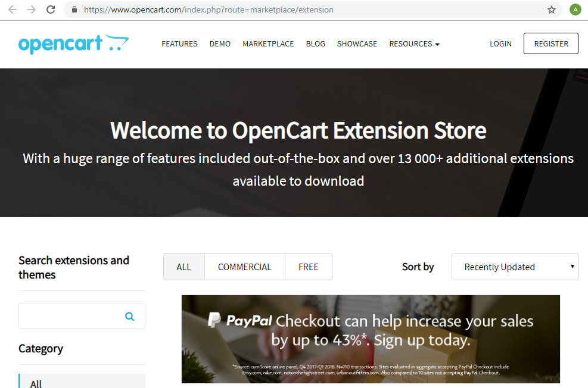Open the green profile avatar menu
Image resolution: width=588 pixels, height=388 pixels.
pos(575,10)
